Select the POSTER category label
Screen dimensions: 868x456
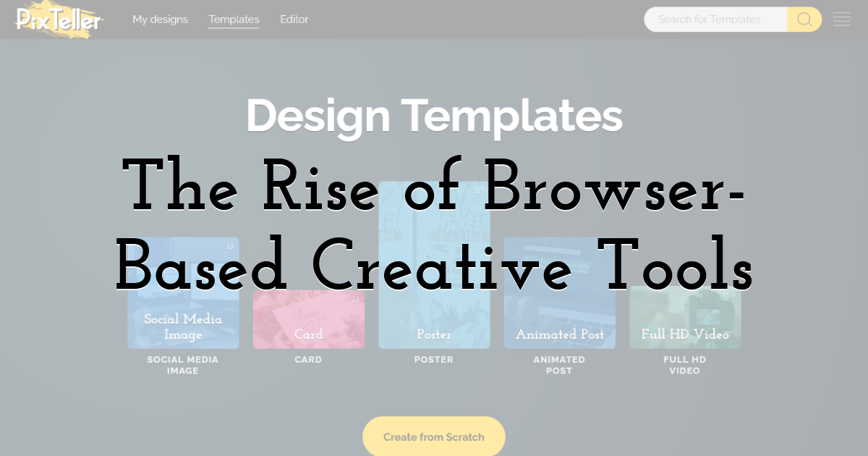point(434,359)
